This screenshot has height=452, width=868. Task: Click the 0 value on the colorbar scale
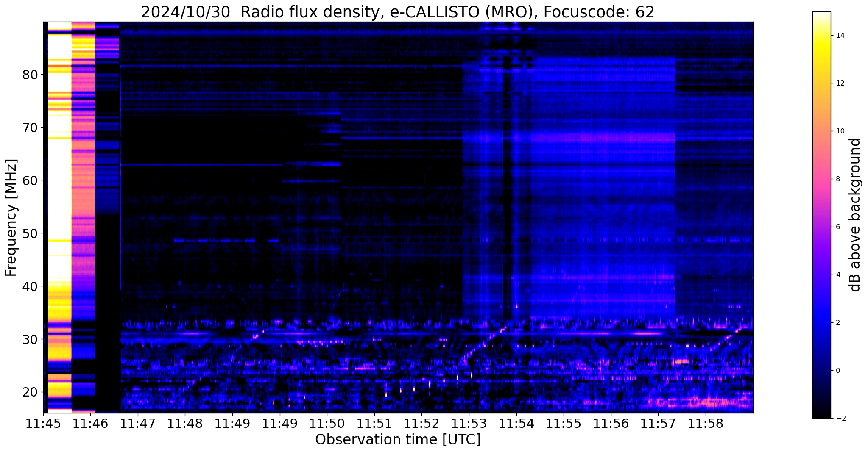click(x=837, y=371)
